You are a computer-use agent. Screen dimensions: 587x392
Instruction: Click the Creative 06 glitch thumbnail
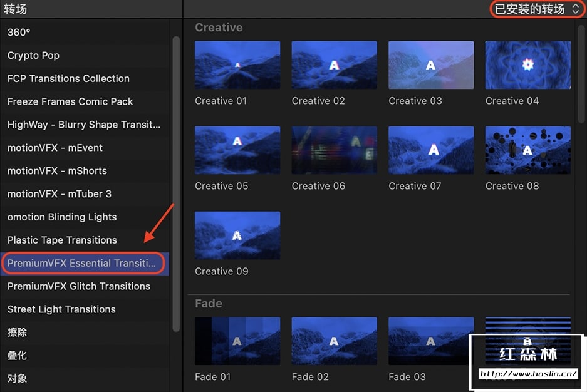pos(335,150)
